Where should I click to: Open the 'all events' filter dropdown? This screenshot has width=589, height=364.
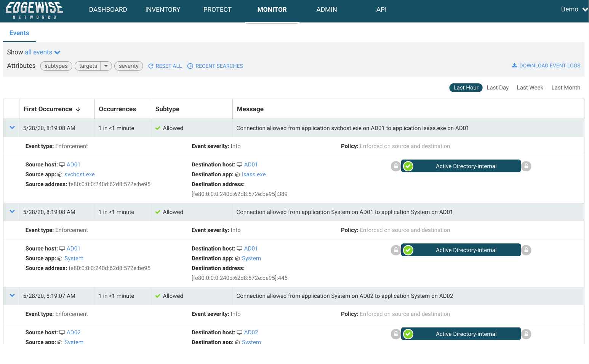point(43,52)
